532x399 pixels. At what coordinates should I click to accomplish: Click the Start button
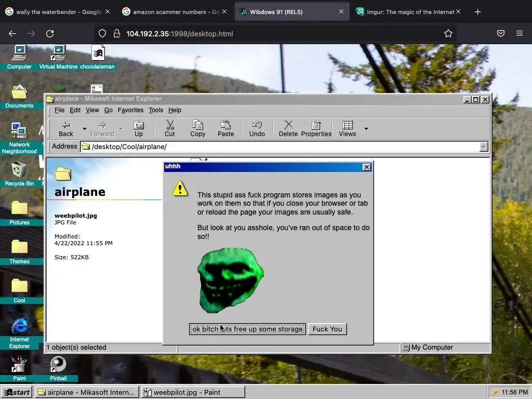tap(17, 393)
